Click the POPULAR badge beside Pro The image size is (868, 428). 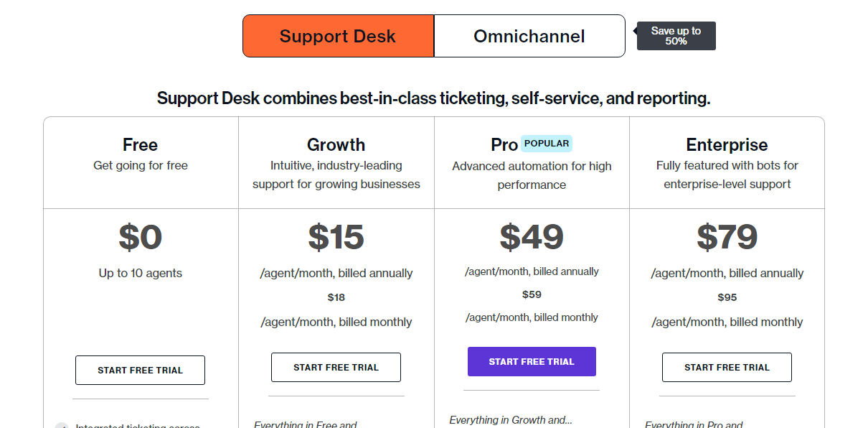tap(547, 143)
